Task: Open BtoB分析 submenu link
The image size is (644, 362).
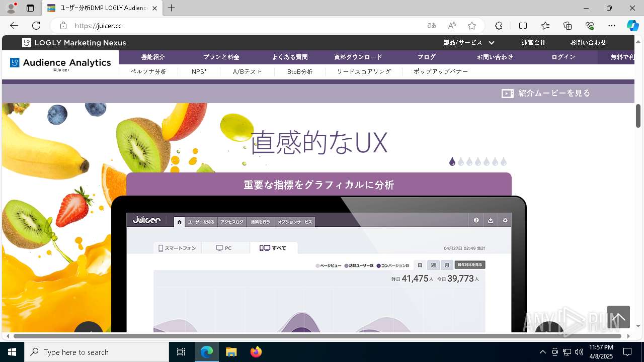Action: coord(300,72)
